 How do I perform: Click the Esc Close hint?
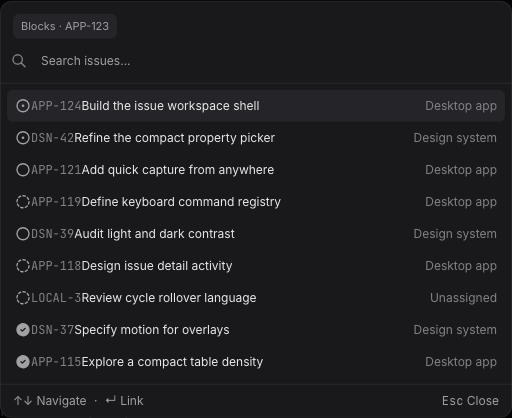click(470, 401)
